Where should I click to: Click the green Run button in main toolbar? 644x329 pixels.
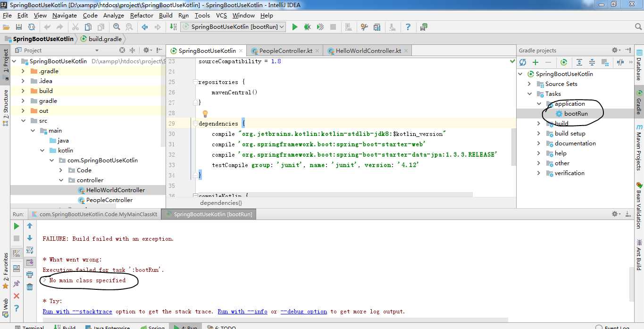coord(295,27)
